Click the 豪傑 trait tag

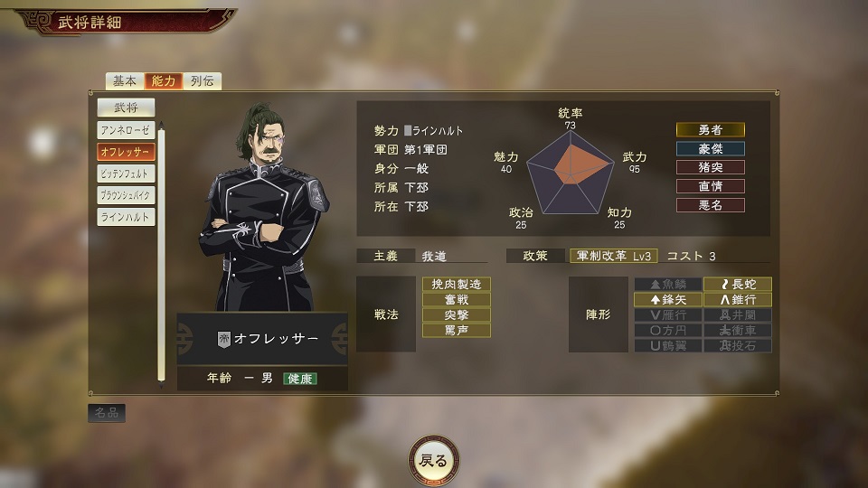(711, 149)
